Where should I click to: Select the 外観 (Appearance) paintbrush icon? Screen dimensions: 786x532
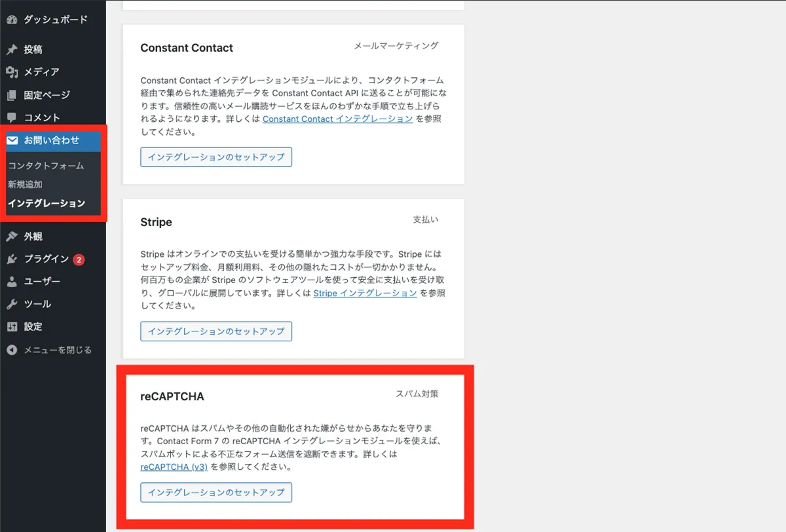point(13,236)
